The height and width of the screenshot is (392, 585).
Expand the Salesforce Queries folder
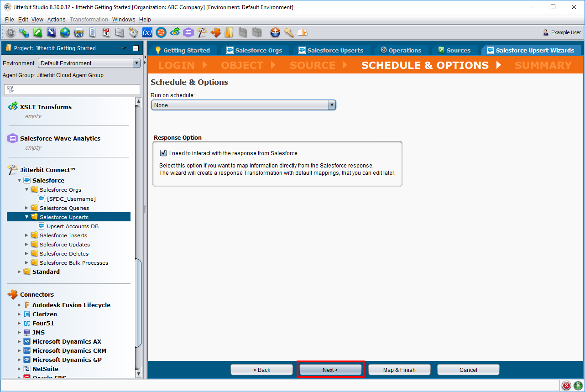27,208
